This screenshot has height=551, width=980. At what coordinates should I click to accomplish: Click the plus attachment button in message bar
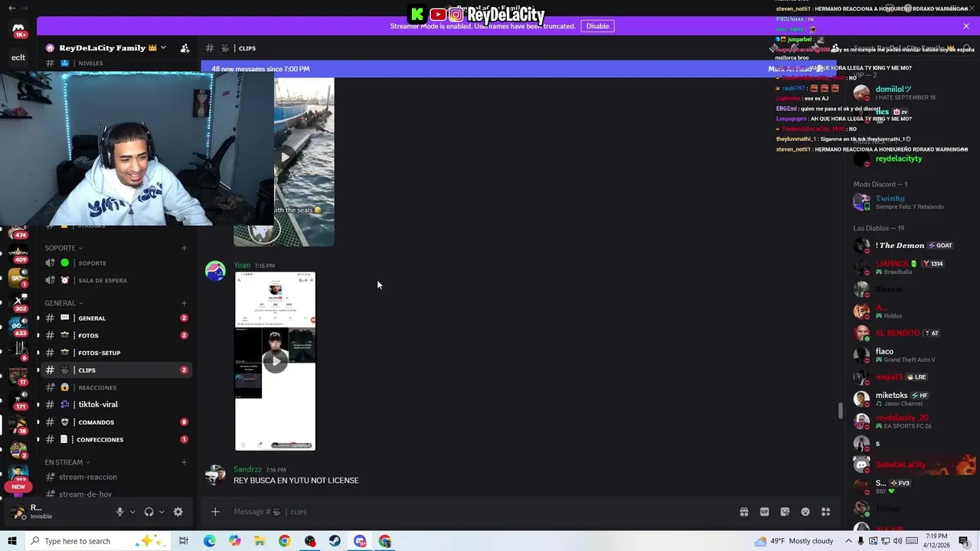coord(215,512)
